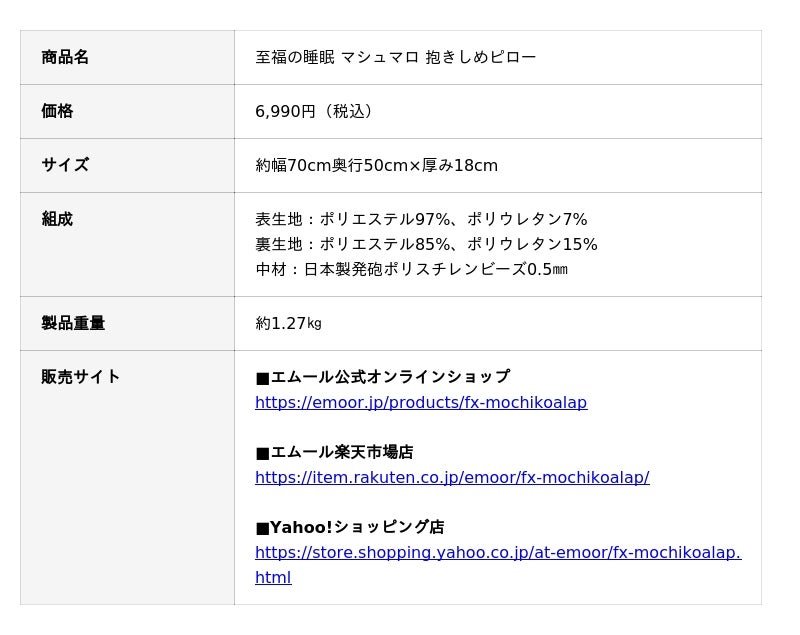Image resolution: width=800 pixels, height=635 pixels.
Task: Select the 販売サイト row label
Action: click(81, 377)
